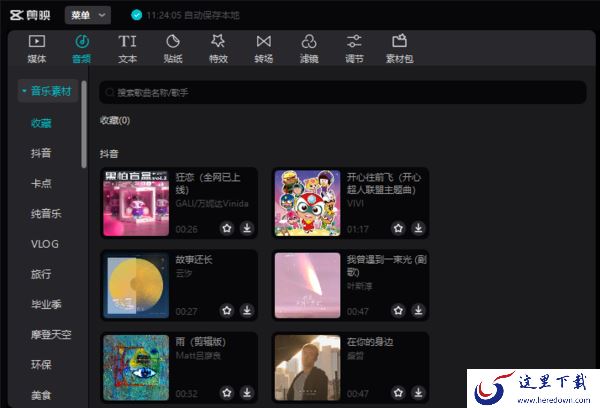Click the song title 雨（剪辑版）

coord(201,342)
